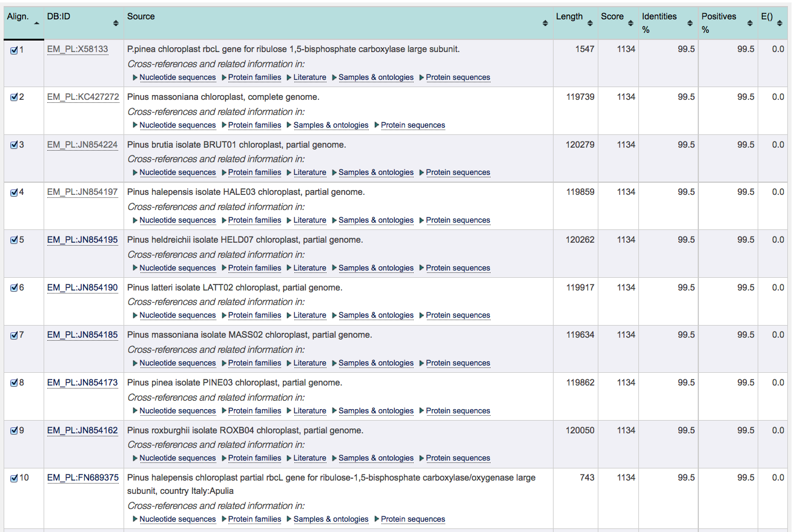
Task: Sort results by Positives % column icon
Action: click(749, 24)
